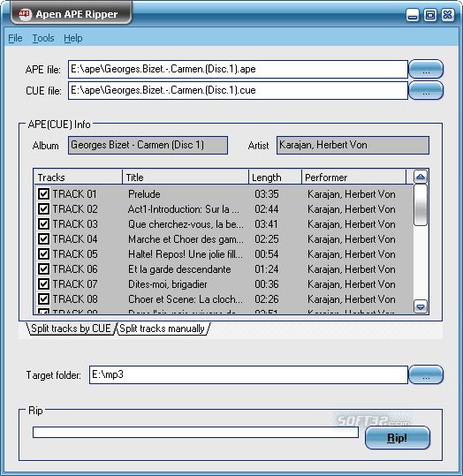Viewport: 463px width, 476px height.
Task: Click the 02:25 length value
Action: coord(267,239)
